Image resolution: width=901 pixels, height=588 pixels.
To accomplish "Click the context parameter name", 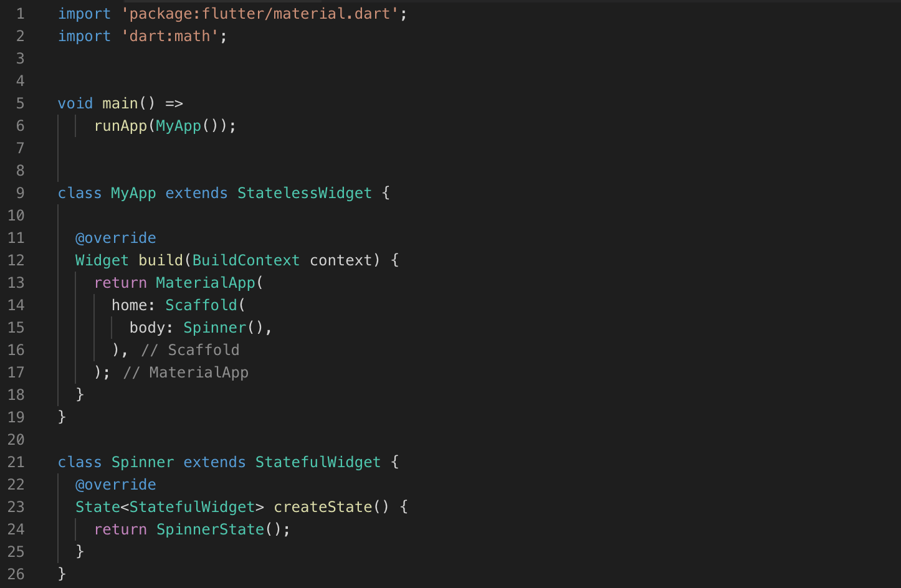I will coord(340,260).
